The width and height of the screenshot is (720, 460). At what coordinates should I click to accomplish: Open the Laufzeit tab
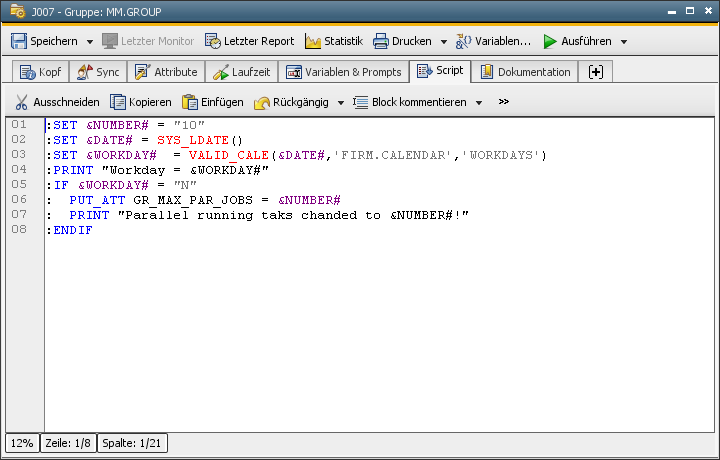242,72
